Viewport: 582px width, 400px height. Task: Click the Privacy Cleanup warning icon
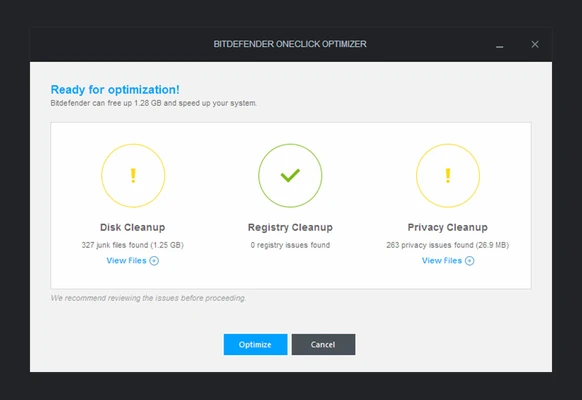[x=448, y=176]
